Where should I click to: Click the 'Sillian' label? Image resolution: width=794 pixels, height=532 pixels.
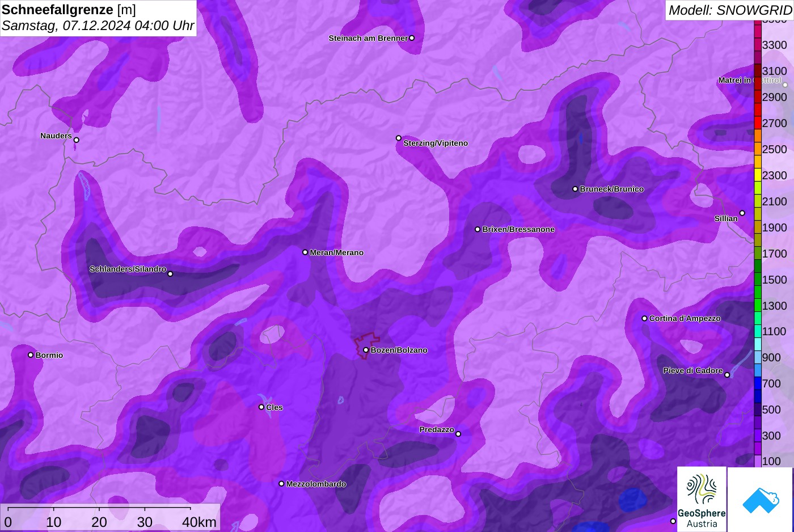[x=726, y=218]
